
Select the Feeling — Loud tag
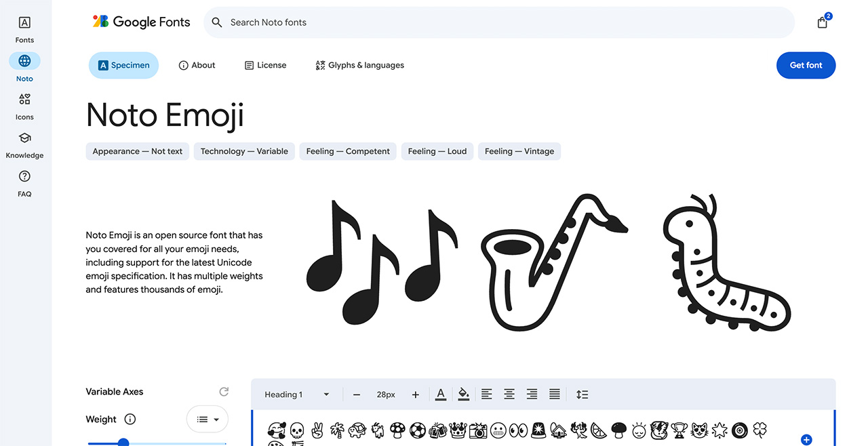(x=437, y=151)
